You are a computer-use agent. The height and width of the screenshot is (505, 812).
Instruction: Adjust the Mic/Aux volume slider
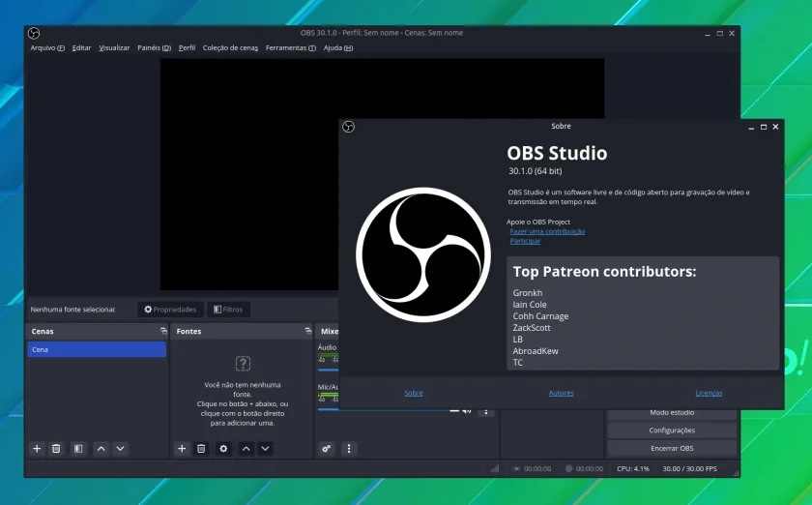click(x=383, y=409)
